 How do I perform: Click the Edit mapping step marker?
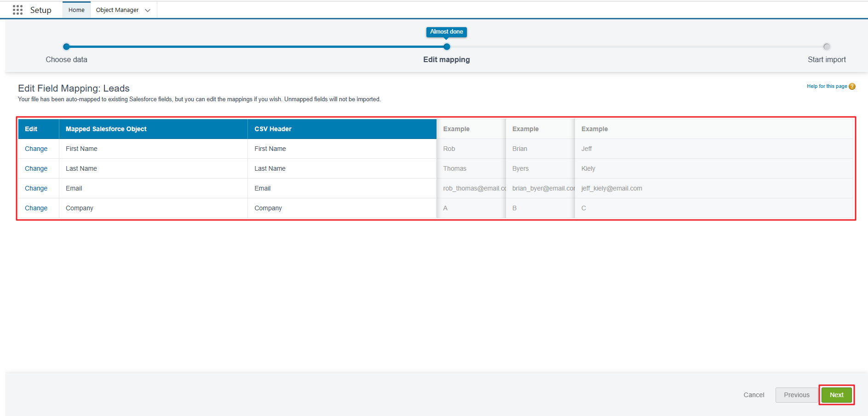coord(447,46)
